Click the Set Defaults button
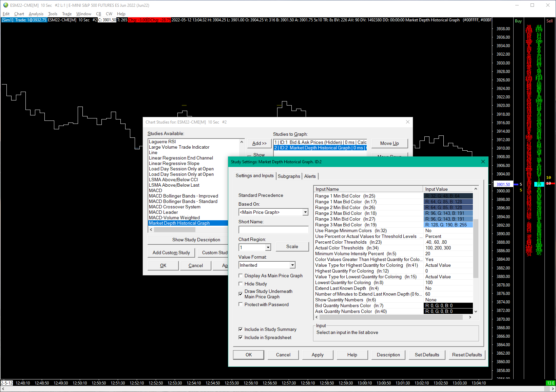The image size is (556, 392). tap(427, 355)
